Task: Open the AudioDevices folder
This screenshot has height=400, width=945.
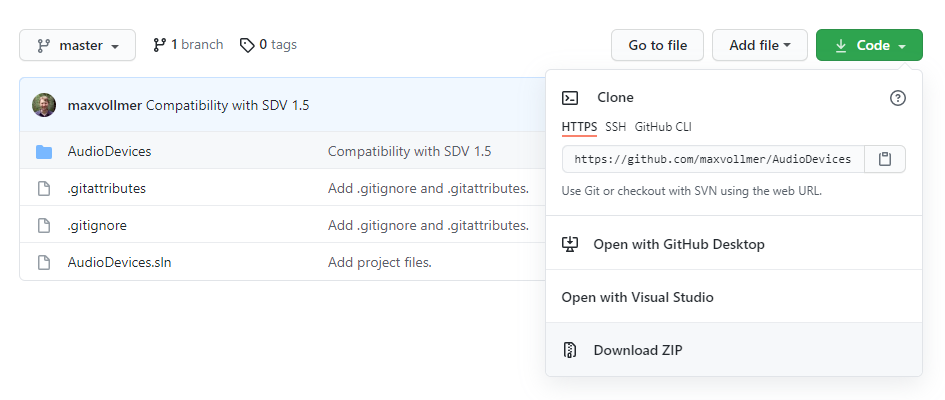Action: 110,151
